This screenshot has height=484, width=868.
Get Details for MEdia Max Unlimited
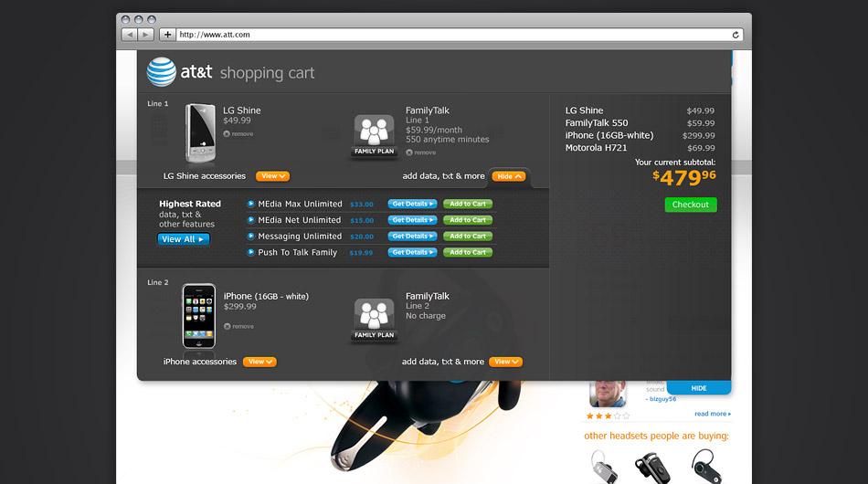pyautogui.click(x=412, y=204)
